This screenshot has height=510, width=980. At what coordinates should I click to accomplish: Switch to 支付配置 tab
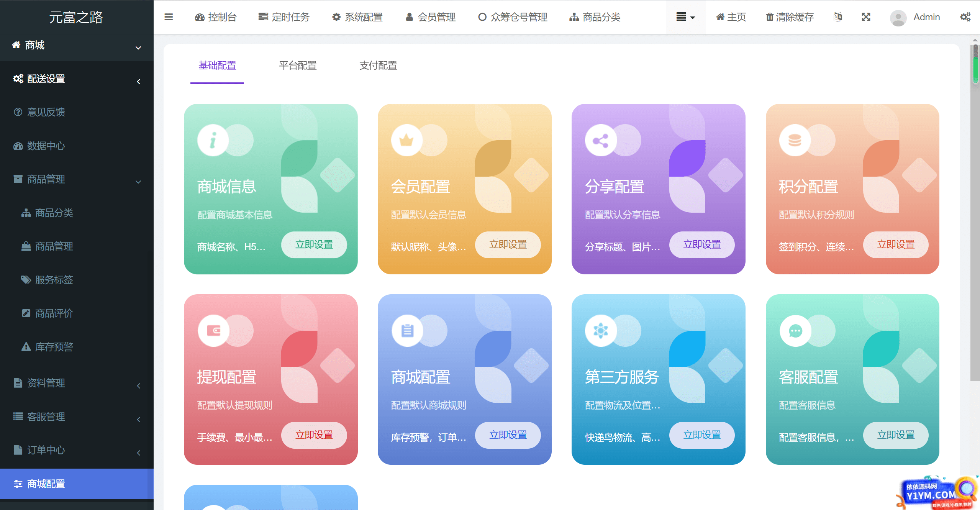378,66
